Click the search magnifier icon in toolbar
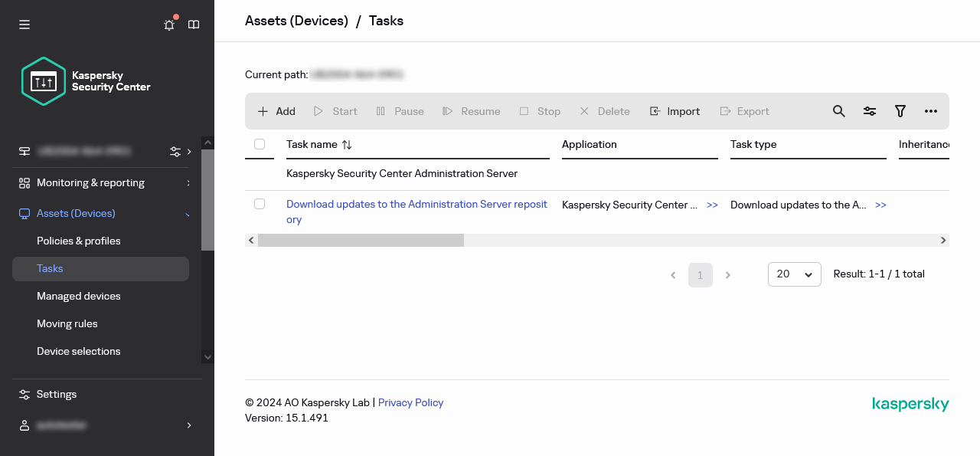The image size is (980, 456). [839, 111]
